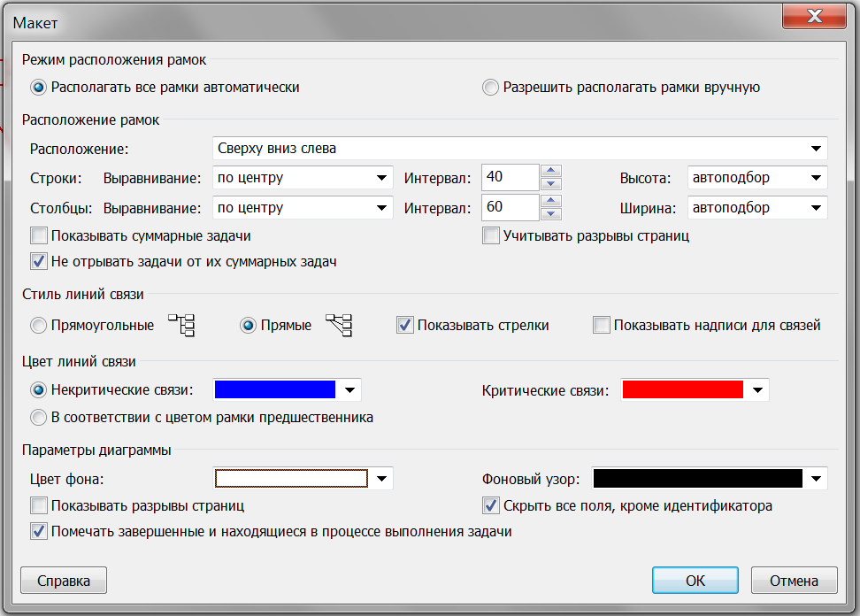The height and width of the screenshot is (616, 860).
Task: Open 'Фоновый узор' pattern dropdown
Action: (816, 479)
